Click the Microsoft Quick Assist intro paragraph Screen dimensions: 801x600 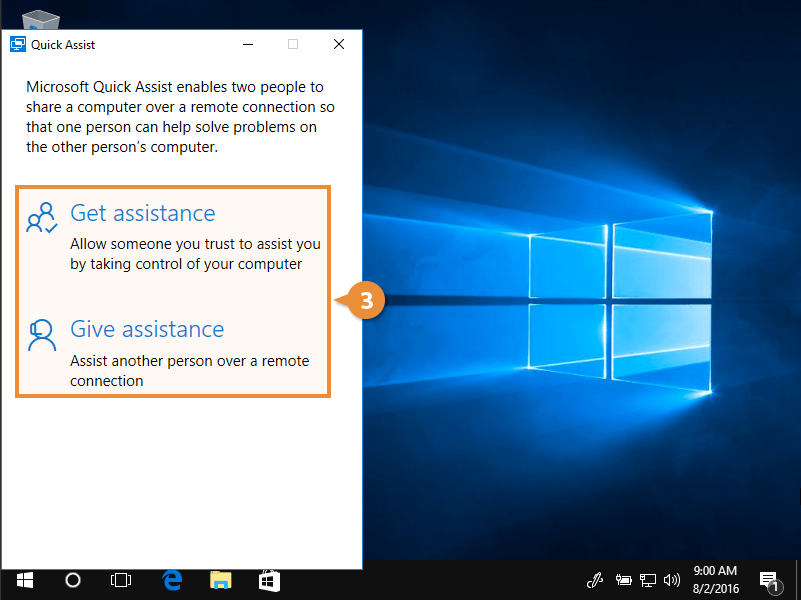pos(180,117)
